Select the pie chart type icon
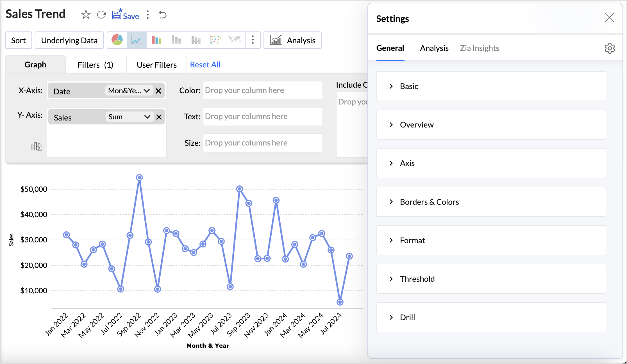This screenshot has height=364, width=627. (x=117, y=40)
